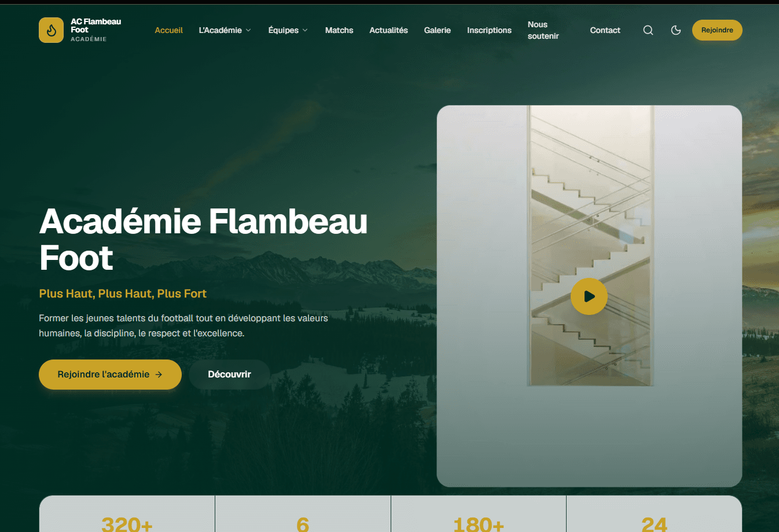779x532 pixels.
Task: Play the hero video
Action: [589, 296]
